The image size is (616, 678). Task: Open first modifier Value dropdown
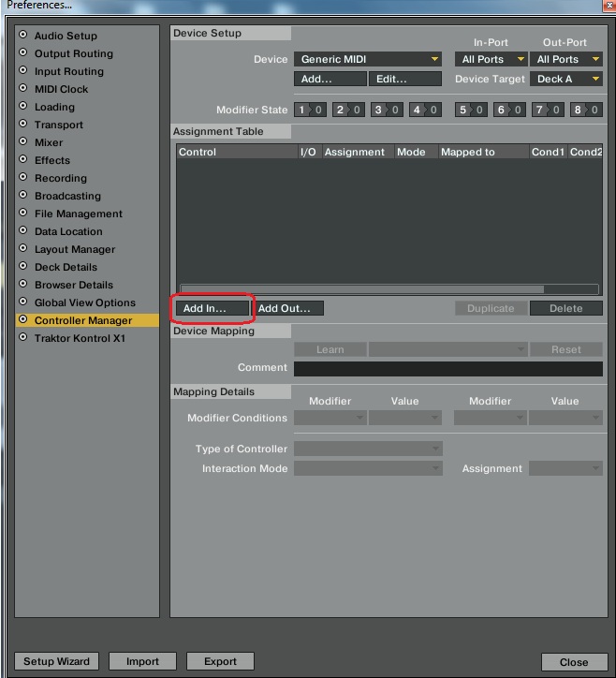pos(405,418)
